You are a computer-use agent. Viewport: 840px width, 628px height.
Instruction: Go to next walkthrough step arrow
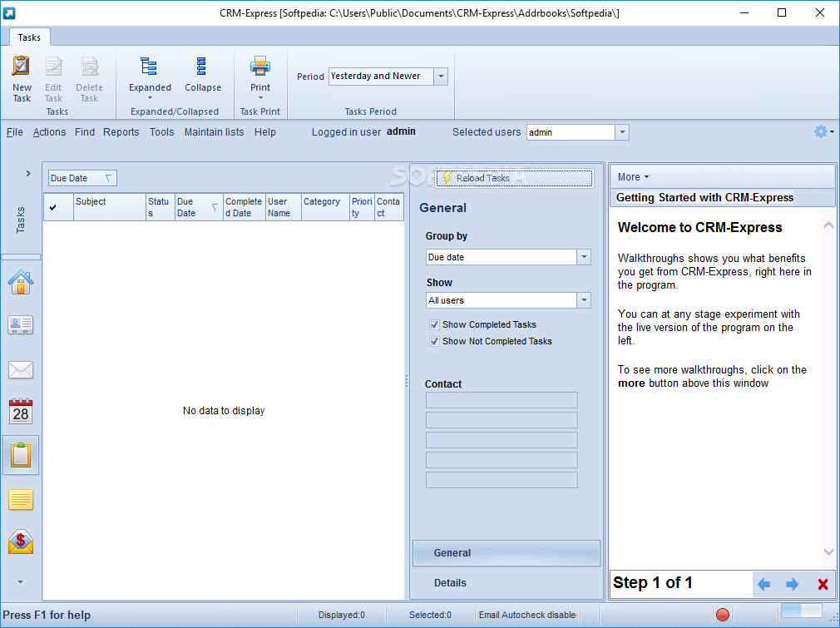[x=793, y=584]
